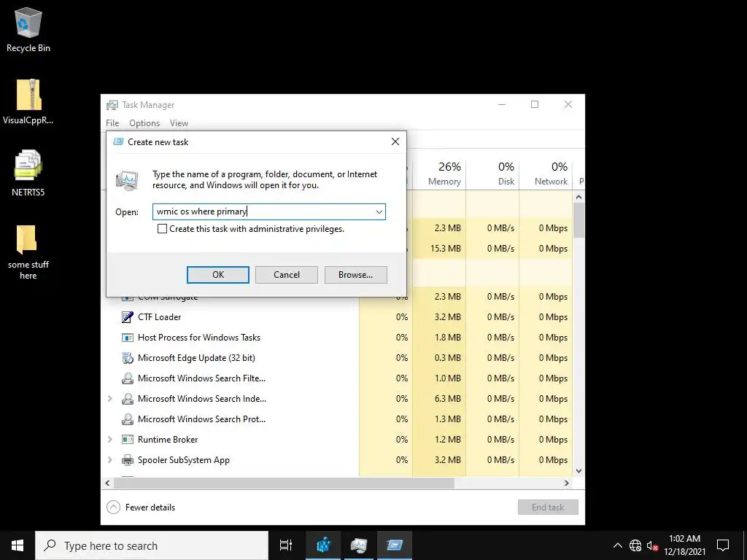Close the Create new task dialog
Screen dimensions: 747x560
395,142
